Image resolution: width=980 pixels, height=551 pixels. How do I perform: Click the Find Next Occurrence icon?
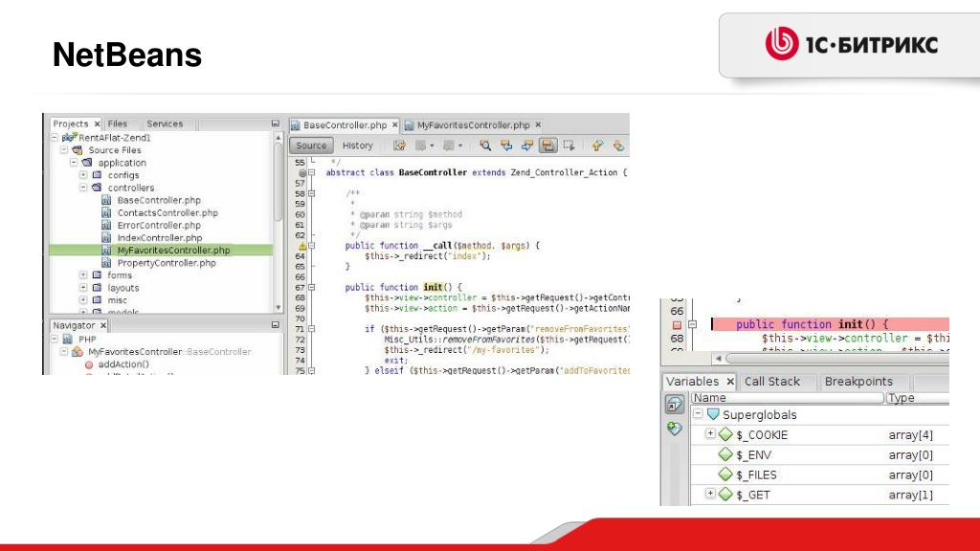(527, 145)
